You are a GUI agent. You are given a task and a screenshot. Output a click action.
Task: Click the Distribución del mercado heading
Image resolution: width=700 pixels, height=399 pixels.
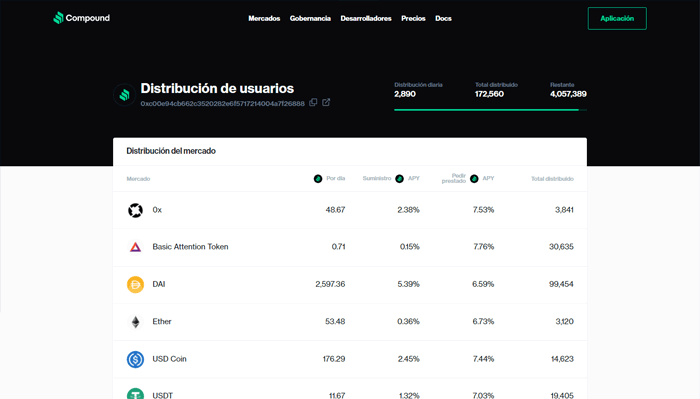point(171,151)
